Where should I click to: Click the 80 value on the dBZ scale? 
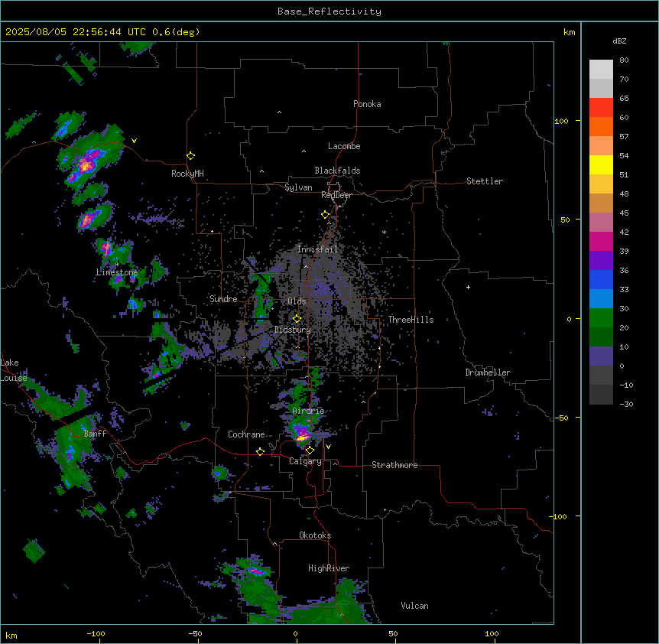pos(624,60)
